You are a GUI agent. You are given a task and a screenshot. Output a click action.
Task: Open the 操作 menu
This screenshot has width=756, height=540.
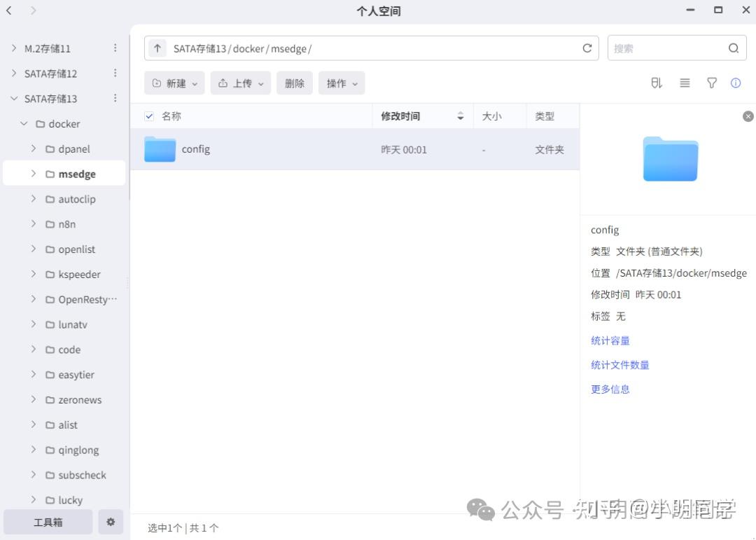341,83
